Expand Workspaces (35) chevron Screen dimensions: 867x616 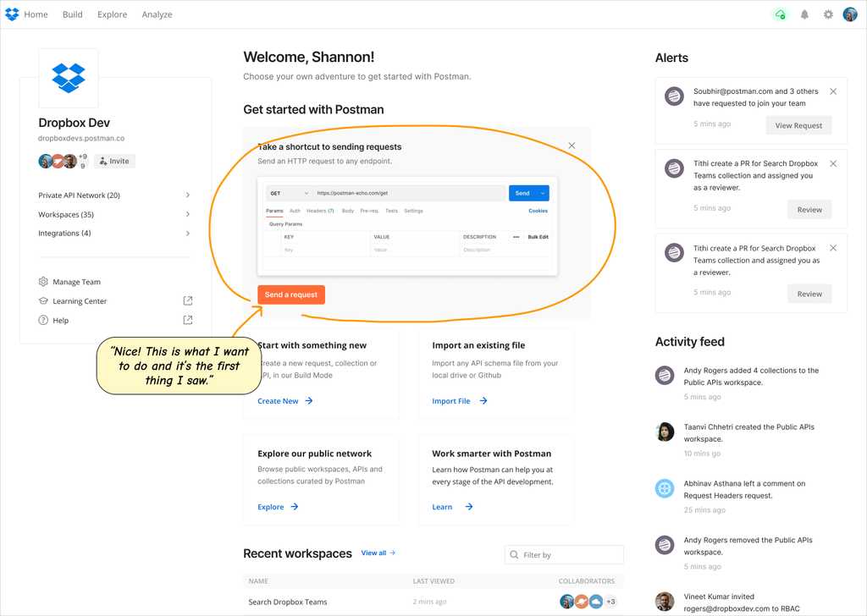click(188, 214)
